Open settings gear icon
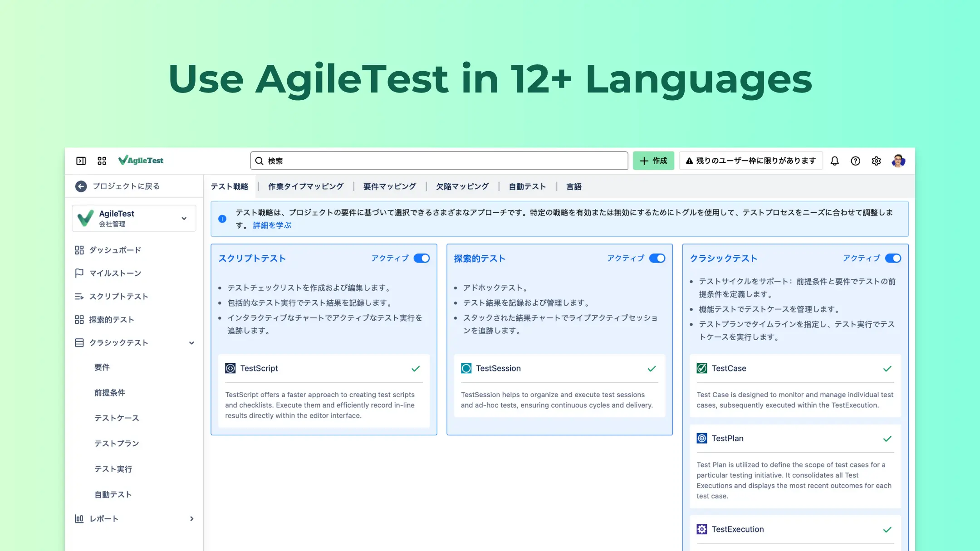 pos(876,161)
